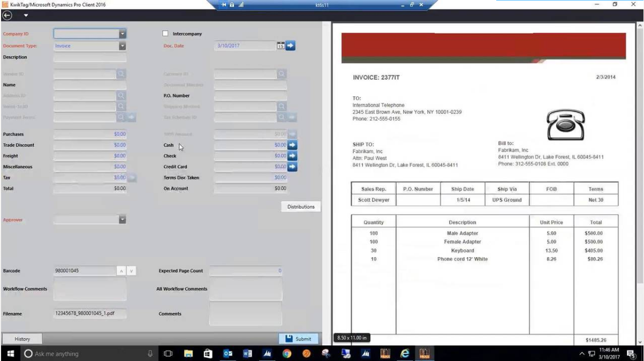Click the blue arrow beside Doc. Date
Screen dimensions: 644x361
pyautogui.click(x=290, y=46)
